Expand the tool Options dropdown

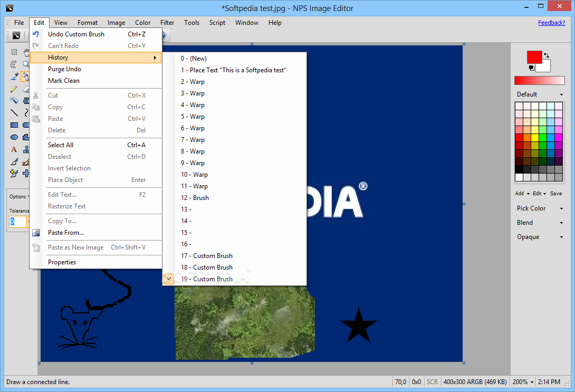18,197
